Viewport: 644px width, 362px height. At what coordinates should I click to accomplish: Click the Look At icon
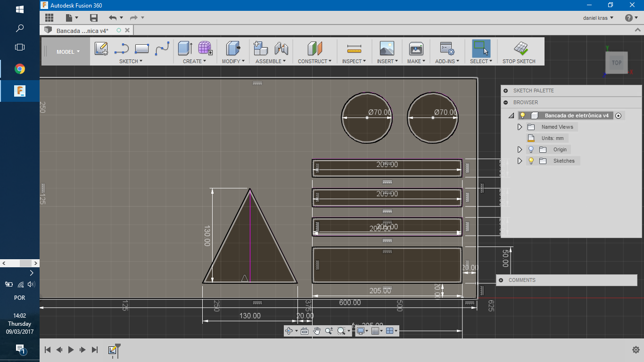pyautogui.click(x=305, y=331)
